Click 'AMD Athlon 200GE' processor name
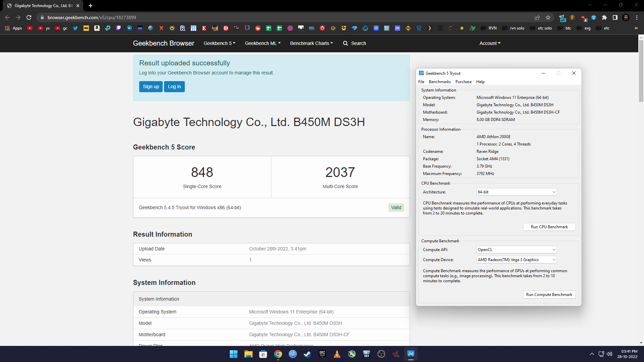 [x=494, y=137]
